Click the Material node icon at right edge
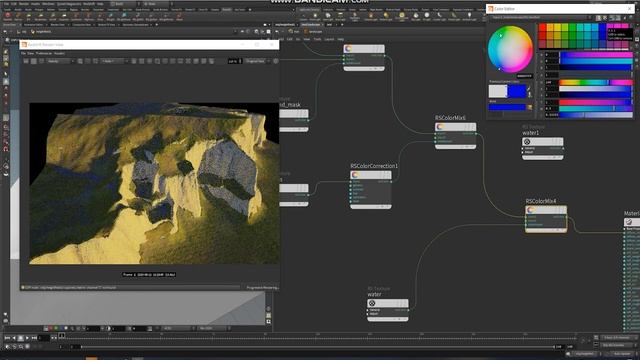This screenshot has height=360, width=640. pyautogui.click(x=629, y=222)
